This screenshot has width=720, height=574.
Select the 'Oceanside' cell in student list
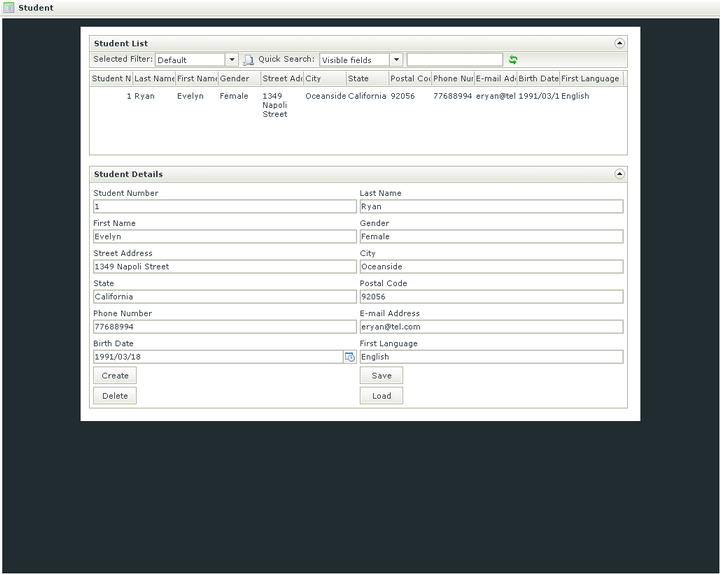pyautogui.click(x=325, y=96)
